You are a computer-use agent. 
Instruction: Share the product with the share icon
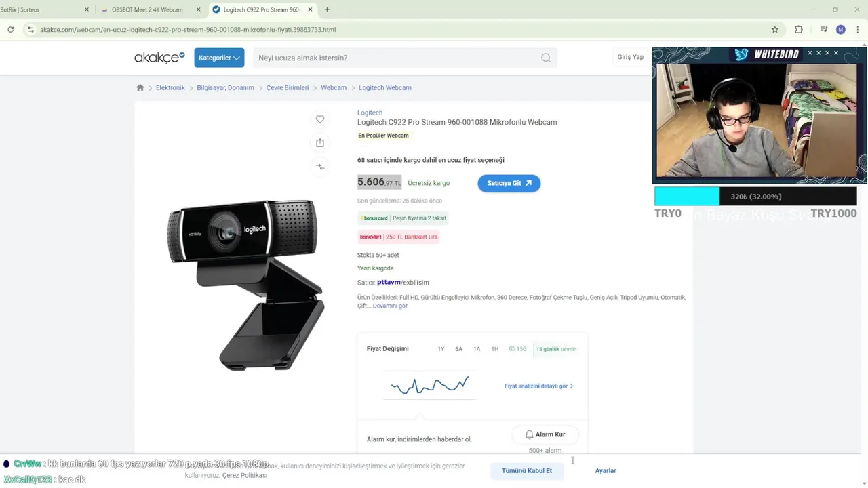pos(320,143)
